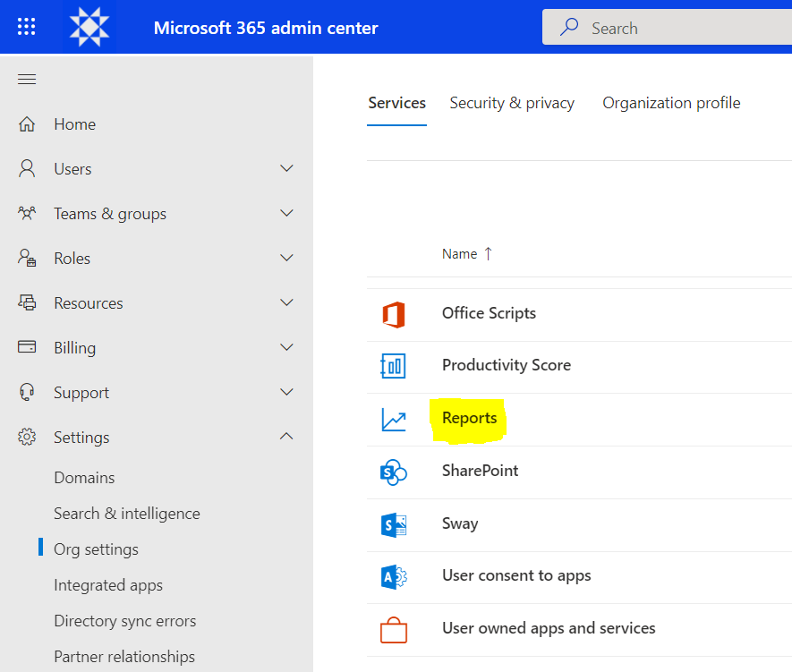Click the Resources printer icon
Viewport: 792px width, 672px height.
pyautogui.click(x=27, y=303)
